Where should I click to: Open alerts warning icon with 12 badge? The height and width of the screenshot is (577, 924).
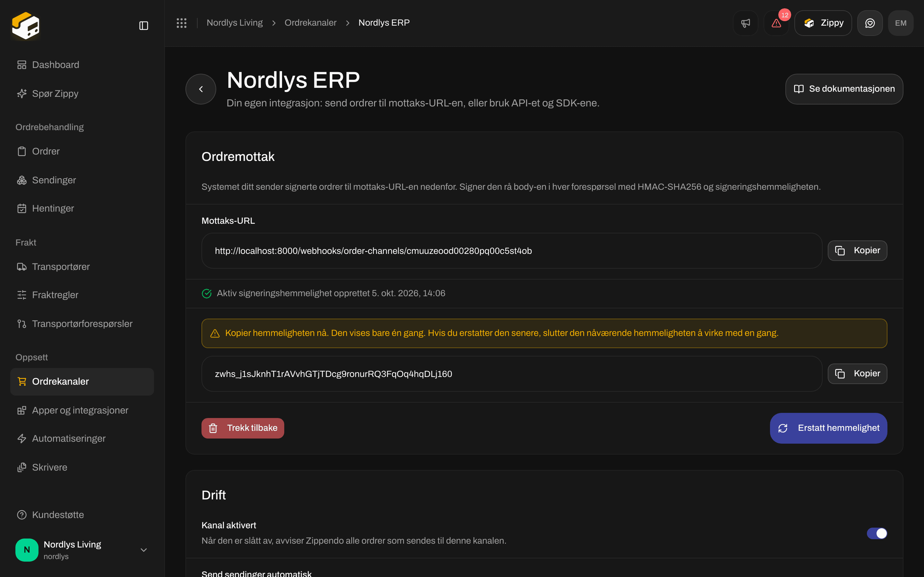(x=776, y=23)
